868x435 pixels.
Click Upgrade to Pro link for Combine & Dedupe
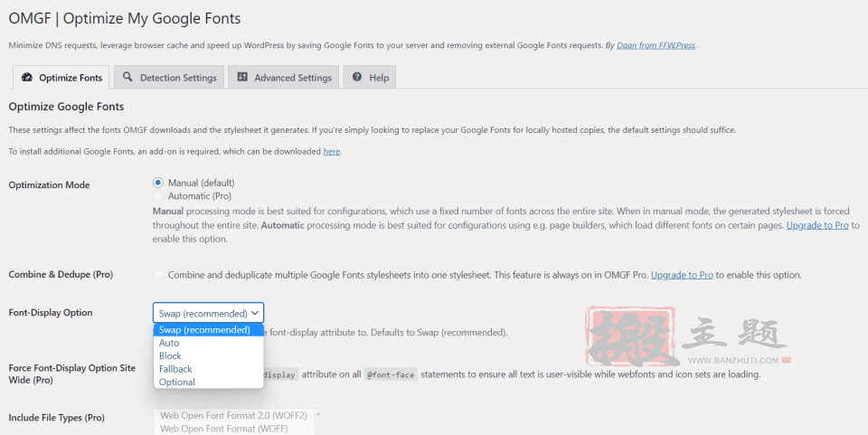[682, 275]
